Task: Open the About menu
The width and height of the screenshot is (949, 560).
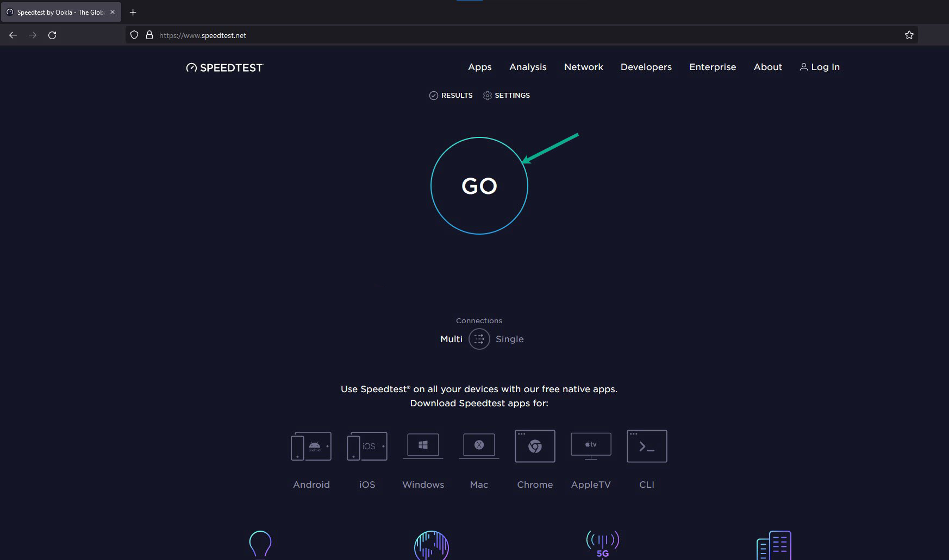Action: pos(767,67)
